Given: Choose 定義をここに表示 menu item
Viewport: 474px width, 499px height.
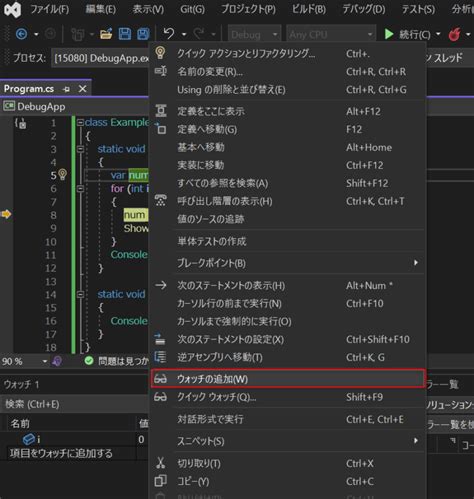Looking at the screenshot, I should [287, 111].
